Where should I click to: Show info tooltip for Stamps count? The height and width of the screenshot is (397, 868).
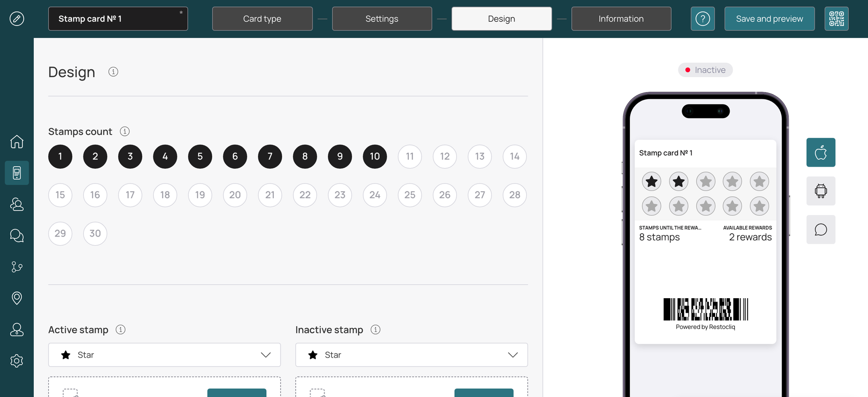point(125,132)
